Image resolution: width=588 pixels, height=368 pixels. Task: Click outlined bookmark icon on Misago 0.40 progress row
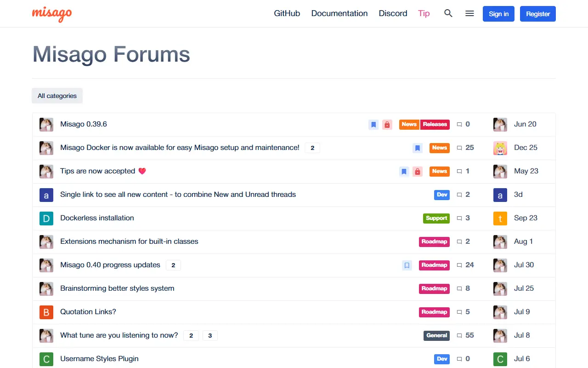pyautogui.click(x=407, y=265)
